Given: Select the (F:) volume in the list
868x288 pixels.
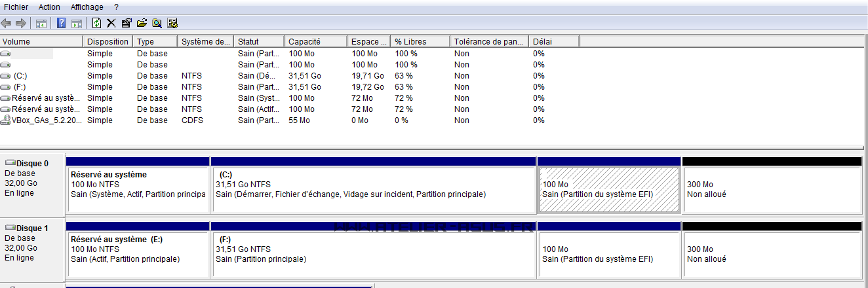Looking at the screenshot, I should tap(20, 87).
